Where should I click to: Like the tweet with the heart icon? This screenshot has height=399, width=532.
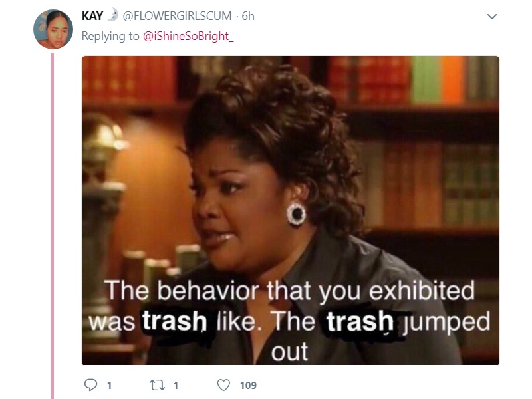223,385
